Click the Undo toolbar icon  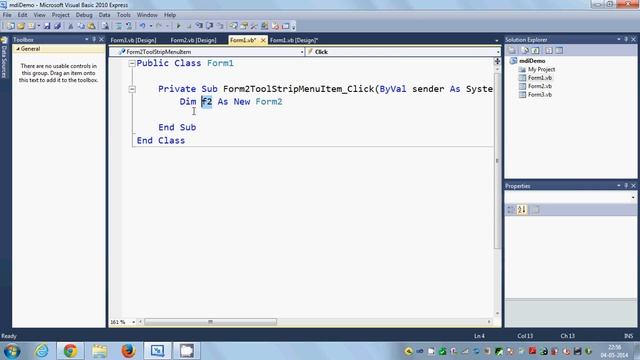point(142,26)
